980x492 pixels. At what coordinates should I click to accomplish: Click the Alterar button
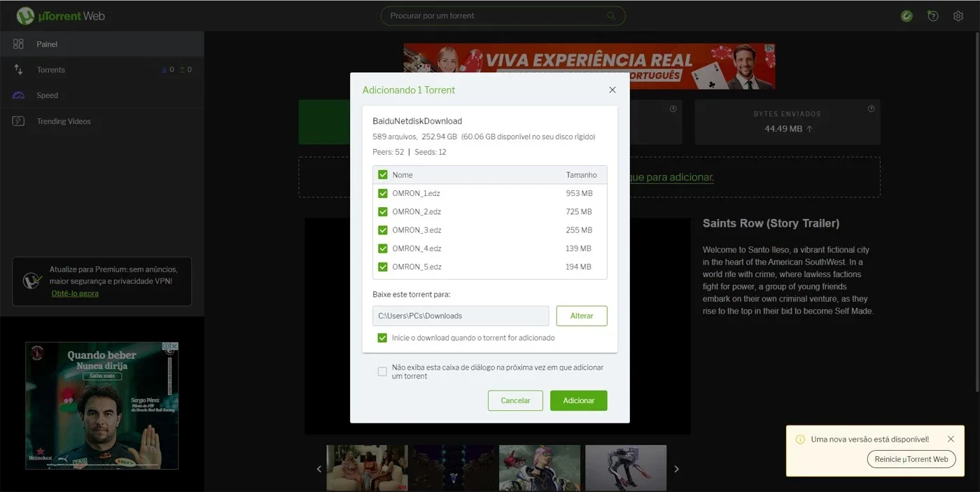click(582, 316)
